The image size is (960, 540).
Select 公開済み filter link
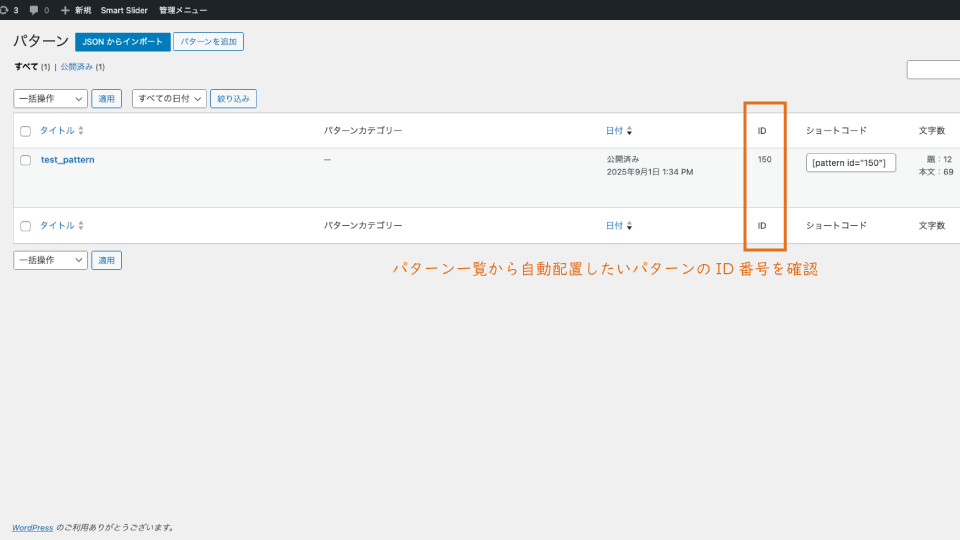coord(77,67)
